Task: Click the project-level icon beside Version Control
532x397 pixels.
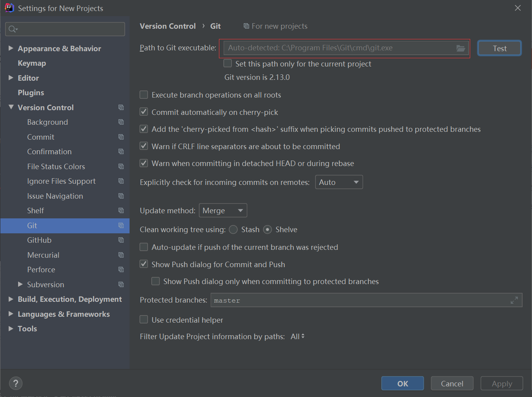Action: pyautogui.click(x=121, y=107)
